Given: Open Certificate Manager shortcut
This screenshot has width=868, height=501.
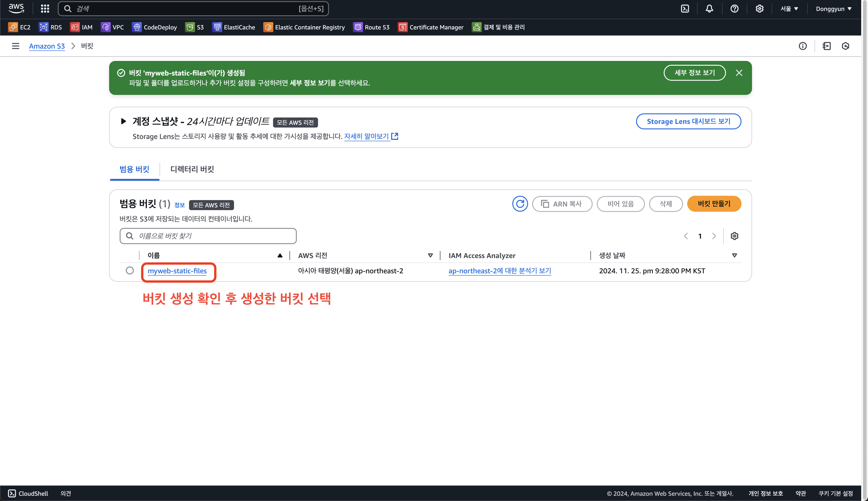Looking at the screenshot, I should click(x=431, y=27).
